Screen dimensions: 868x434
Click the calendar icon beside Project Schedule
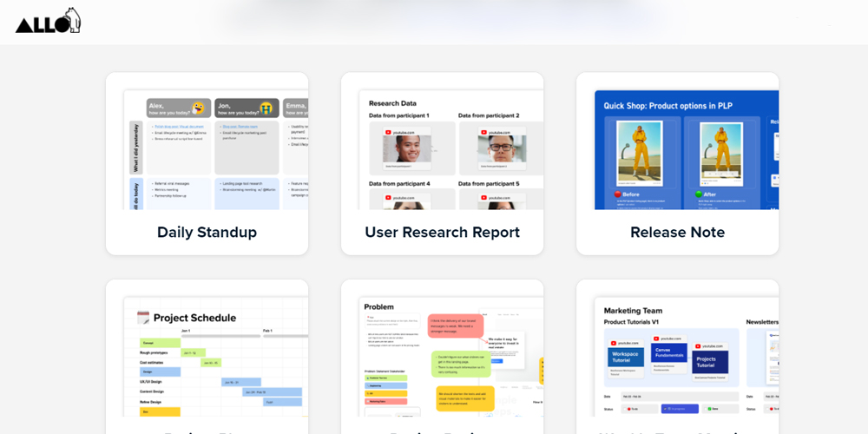(x=143, y=318)
